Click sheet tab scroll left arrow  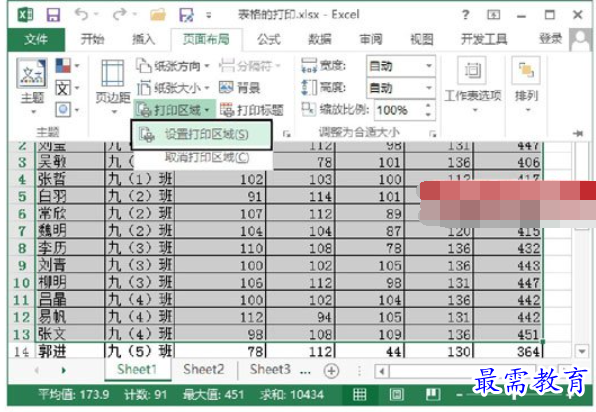(37, 370)
